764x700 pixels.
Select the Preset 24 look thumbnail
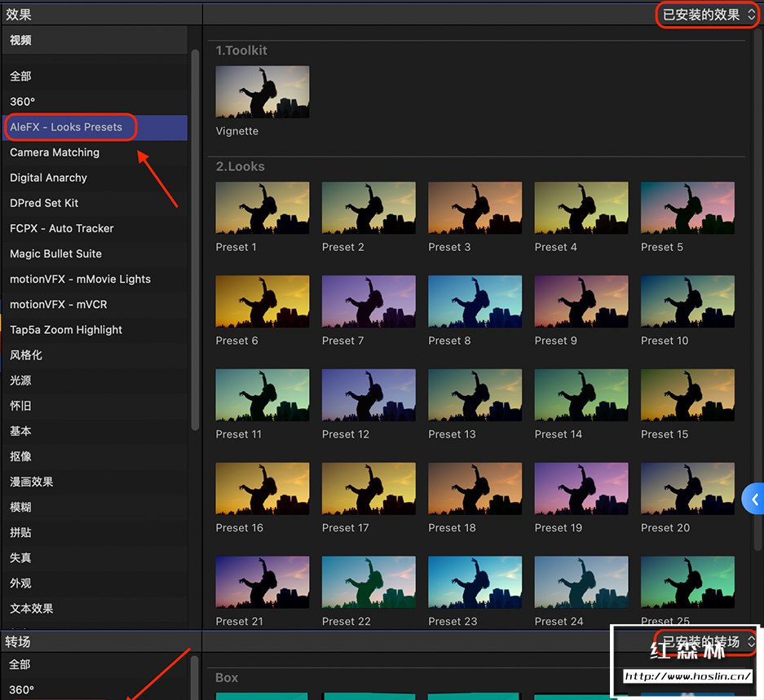(x=581, y=582)
